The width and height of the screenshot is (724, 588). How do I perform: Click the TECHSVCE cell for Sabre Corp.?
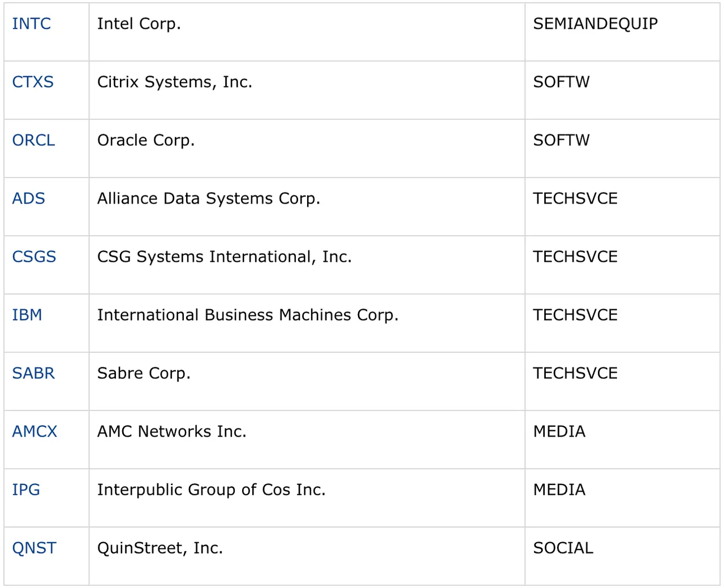pos(622,382)
